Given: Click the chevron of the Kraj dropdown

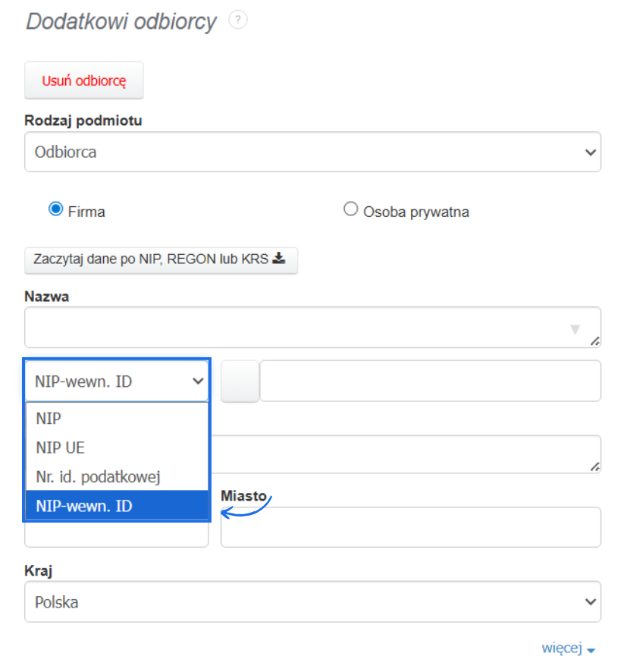Looking at the screenshot, I should (590, 601).
